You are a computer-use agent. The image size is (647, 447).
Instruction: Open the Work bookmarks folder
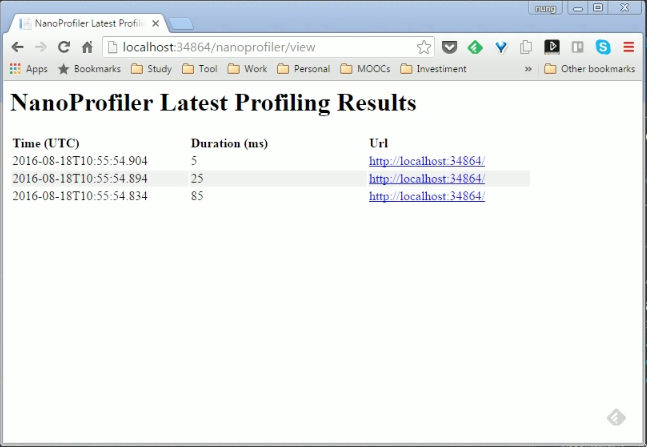tap(247, 69)
